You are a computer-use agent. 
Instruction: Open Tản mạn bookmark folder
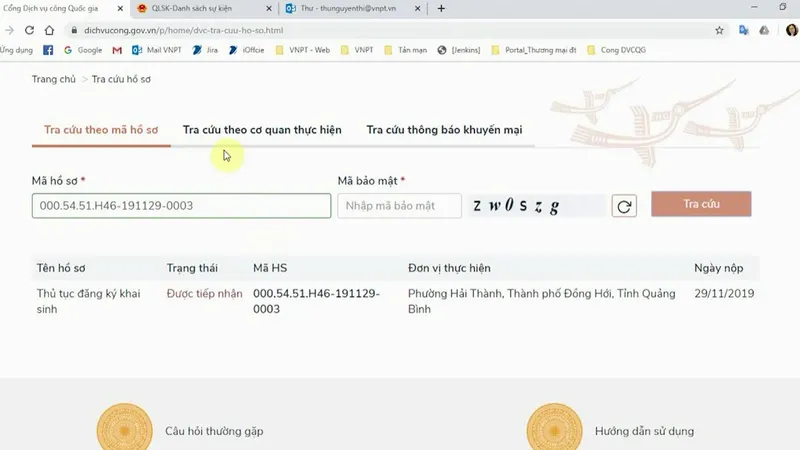pyautogui.click(x=406, y=50)
